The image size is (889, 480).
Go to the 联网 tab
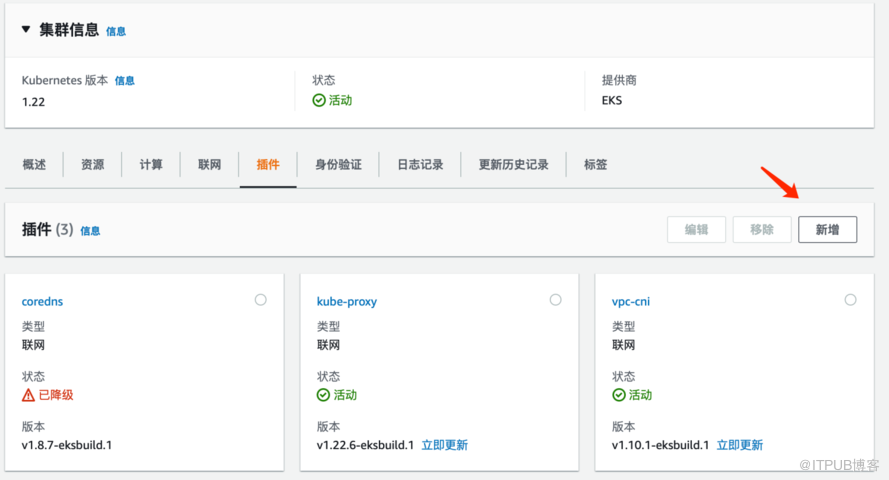click(209, 165)
